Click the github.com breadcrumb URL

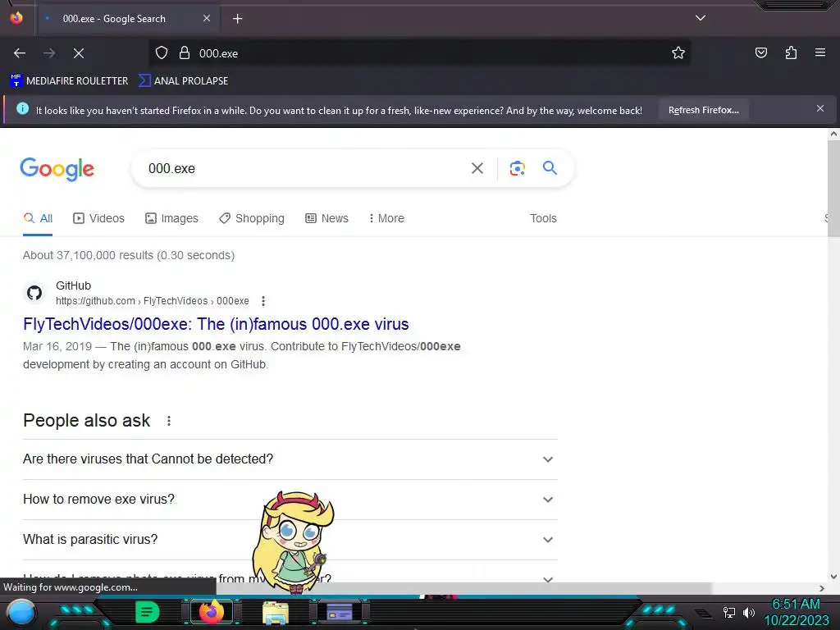pyautogui.click(x=152, y=301)
